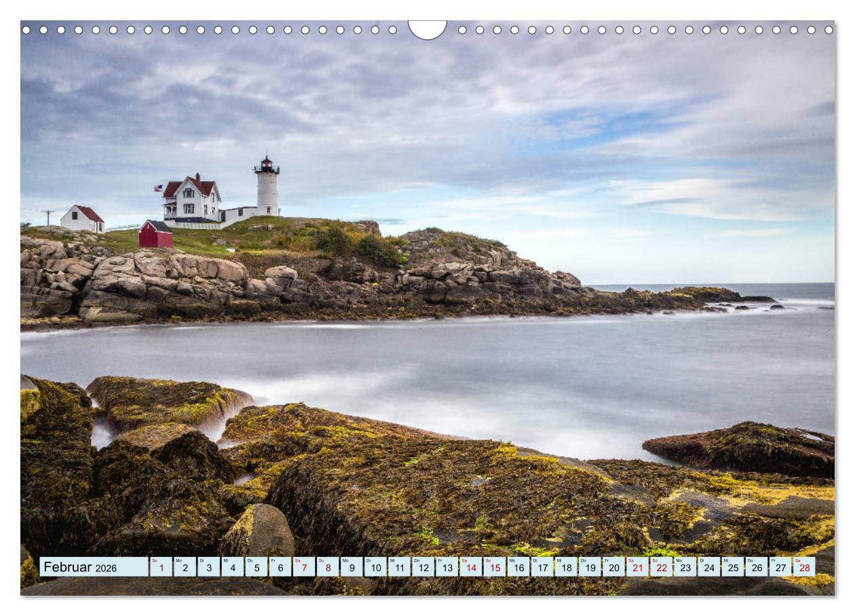This screenshot has width=855, height=616.
Task: Click the white lighthouse tower
Action: click(x=267, y=190)
